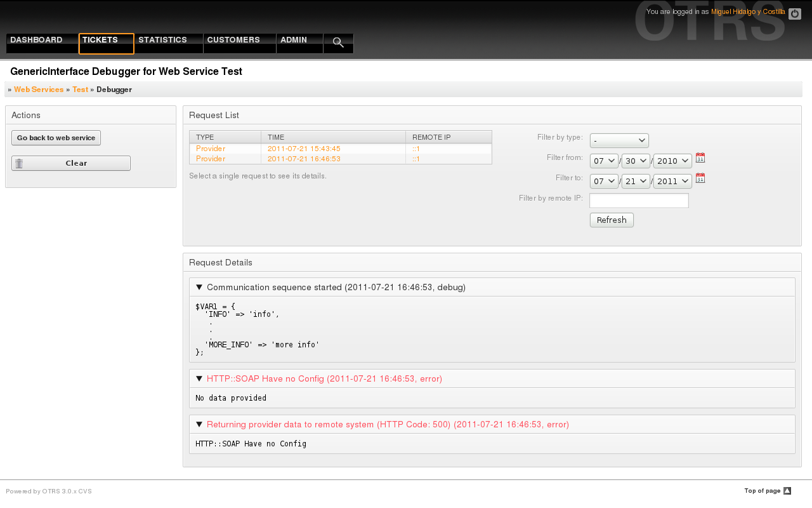Click the Top of page arrow icon

pos(787,491)
